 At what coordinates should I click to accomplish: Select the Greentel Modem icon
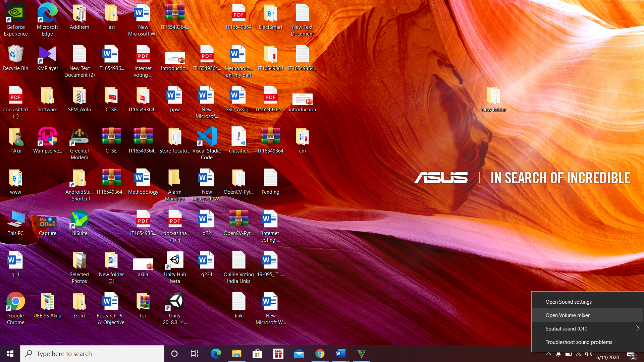tap(79, 137)
